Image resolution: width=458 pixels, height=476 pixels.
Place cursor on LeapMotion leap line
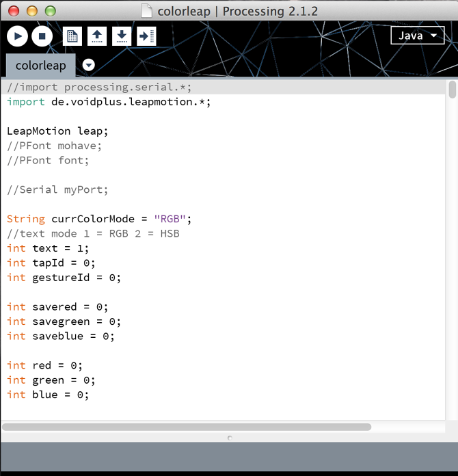tap(57, 131)
